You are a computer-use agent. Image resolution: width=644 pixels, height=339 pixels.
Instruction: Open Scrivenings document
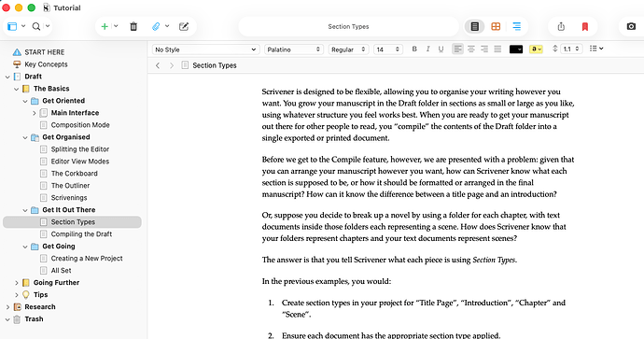(68, 198)
